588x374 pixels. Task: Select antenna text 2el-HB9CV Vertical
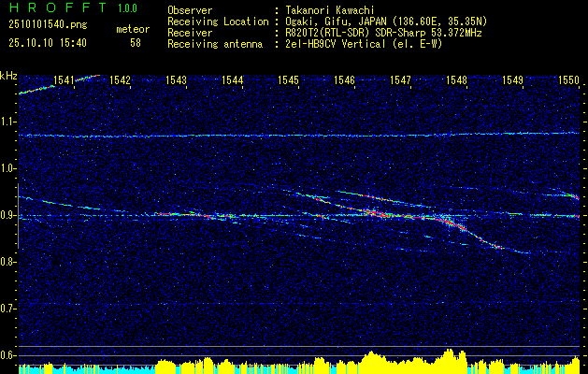[x=336, y=44]
